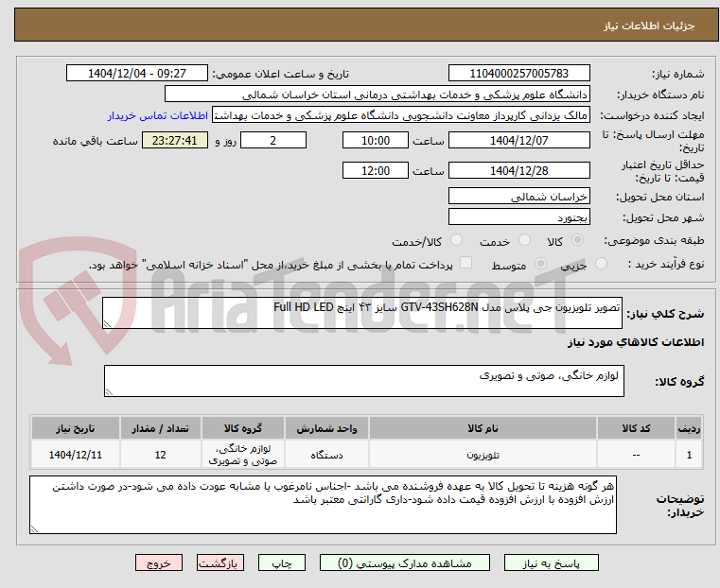Select the خدمت radio button
Image resolution: width=720 pixels, height=588 pixels.
524,240
